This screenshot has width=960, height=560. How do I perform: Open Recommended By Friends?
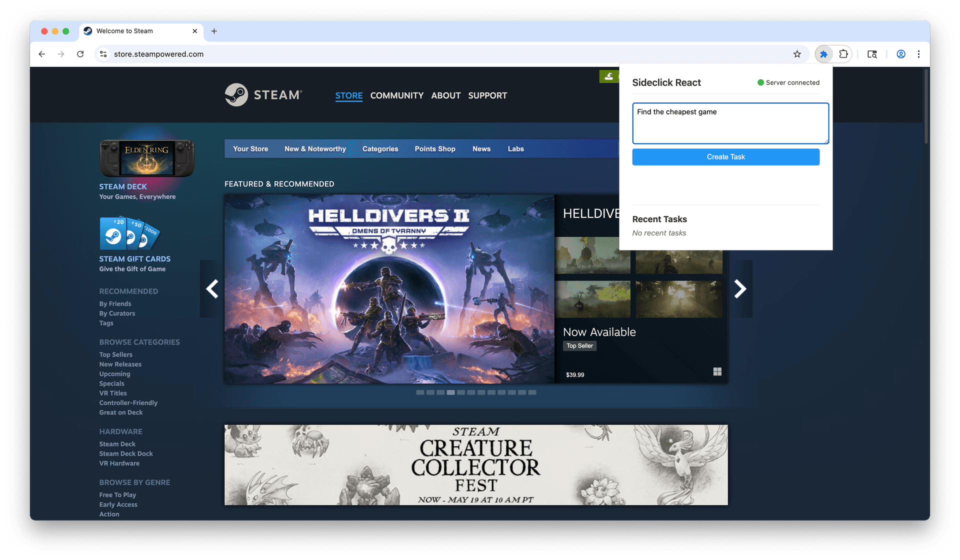[115, 304]
